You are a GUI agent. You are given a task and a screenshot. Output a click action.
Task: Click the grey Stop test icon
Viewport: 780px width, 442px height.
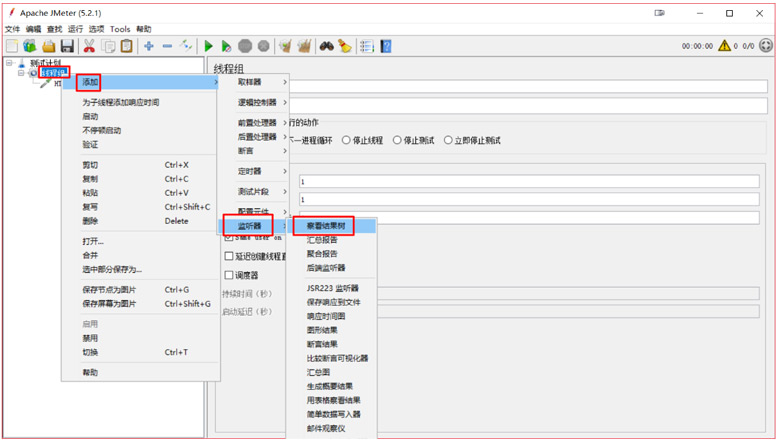[x=245, y=46]
